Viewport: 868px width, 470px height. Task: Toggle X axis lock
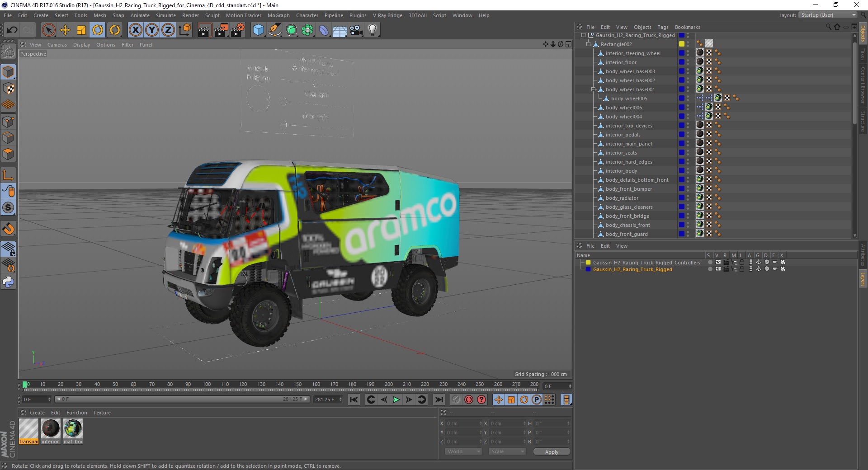tap(135, 30)
